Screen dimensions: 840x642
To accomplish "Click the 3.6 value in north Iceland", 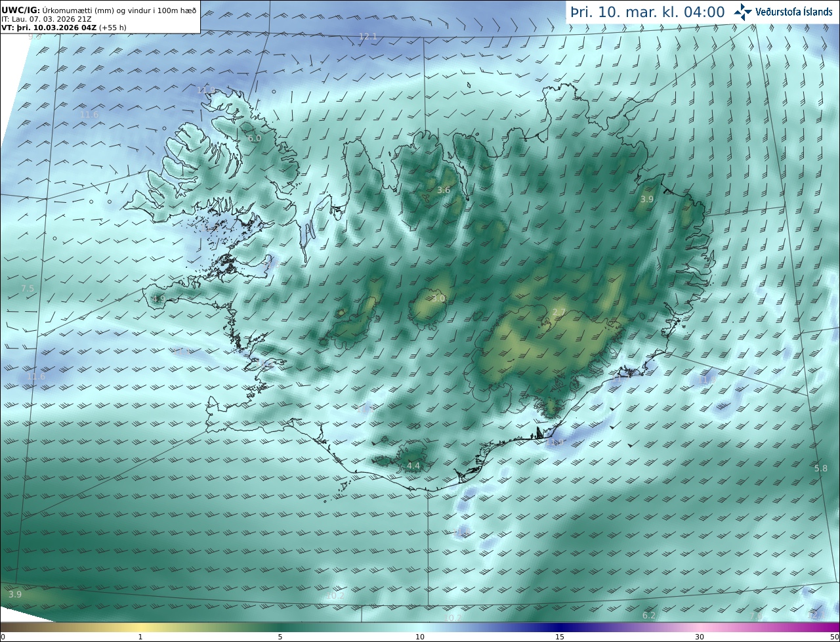I will pyautogui.click(x=444, y=190).
